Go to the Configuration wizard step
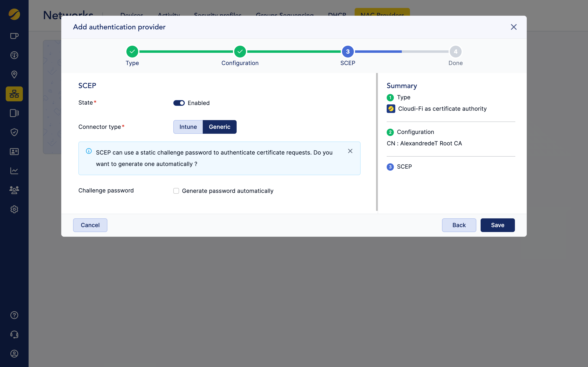This screenshot has height=367, width=588. tap(240, 51)
